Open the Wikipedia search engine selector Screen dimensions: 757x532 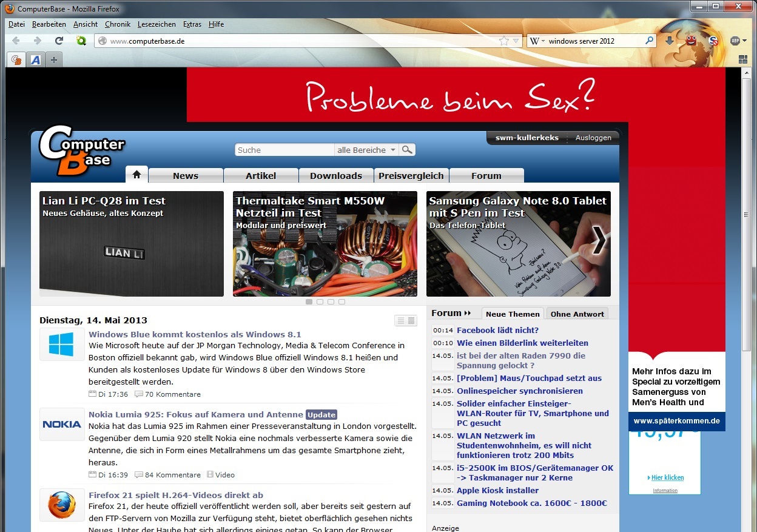[537, 41]
